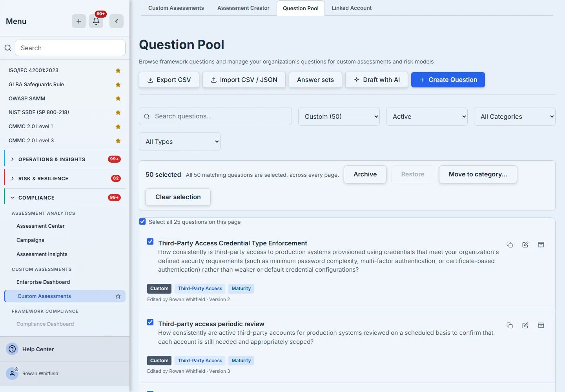The width and height of the screenshot is (565, 392).
Task: Open the notifications bell
Action: [96, 21]
